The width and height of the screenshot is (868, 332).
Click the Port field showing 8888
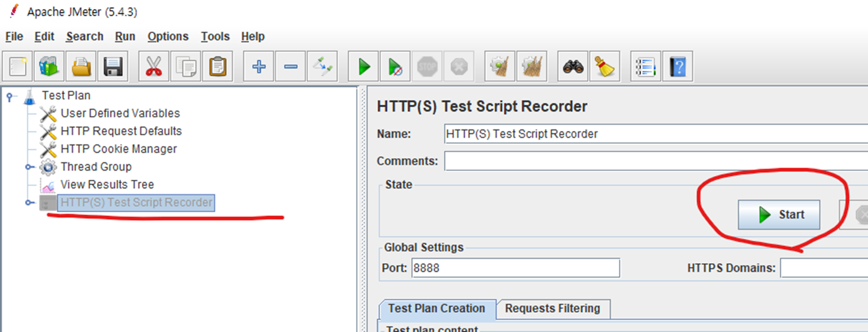pyautogui.click(x=515, y=268)
